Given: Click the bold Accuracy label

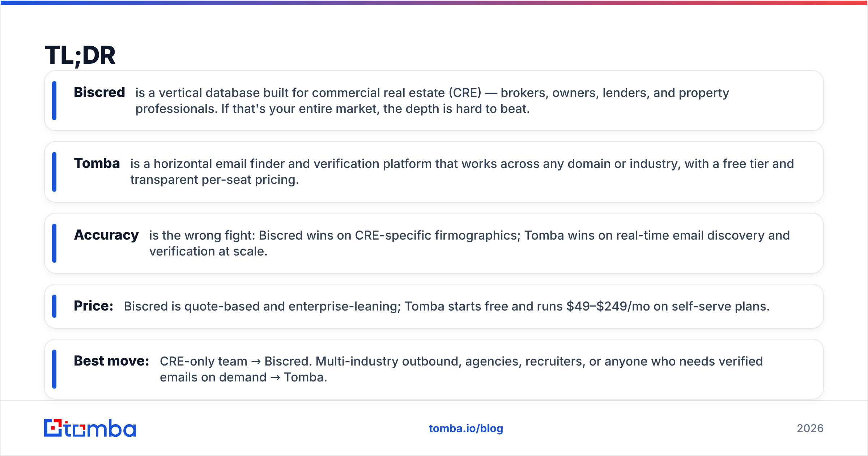Looking at the screenshot, I should point(106,235).
